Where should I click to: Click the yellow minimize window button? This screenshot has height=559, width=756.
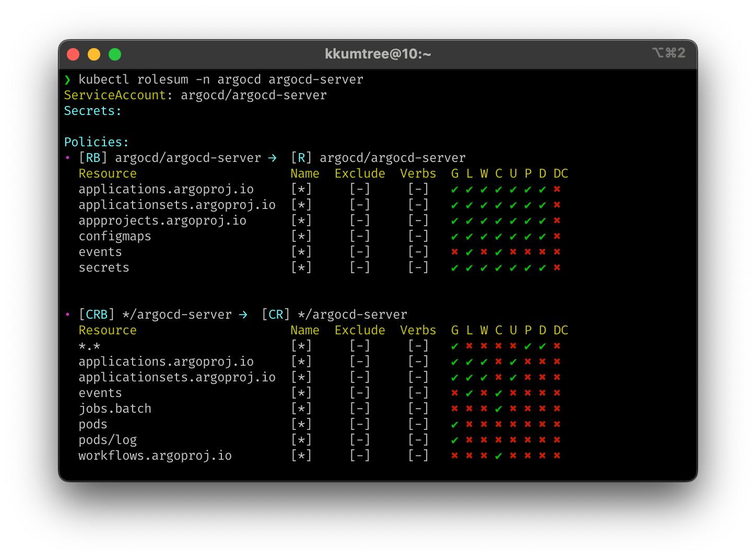pos(94,54)
